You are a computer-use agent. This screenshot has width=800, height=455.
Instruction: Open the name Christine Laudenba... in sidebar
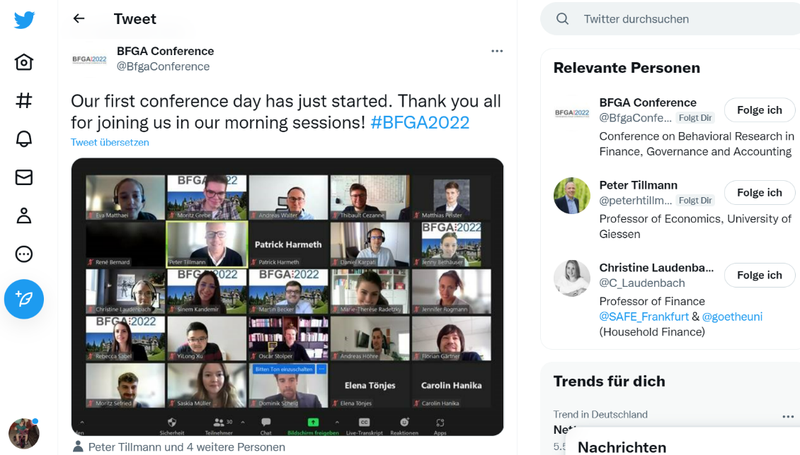pos(656,268)
